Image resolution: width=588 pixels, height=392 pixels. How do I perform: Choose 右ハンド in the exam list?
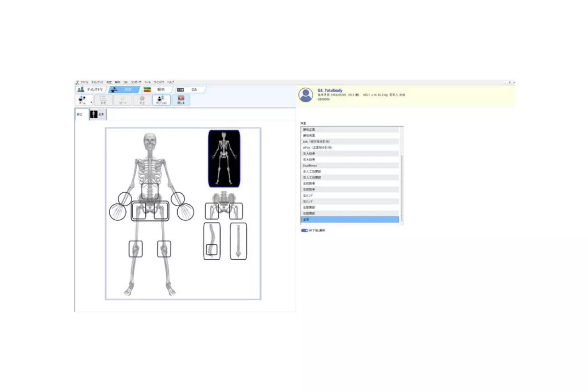tap(350, 202)
